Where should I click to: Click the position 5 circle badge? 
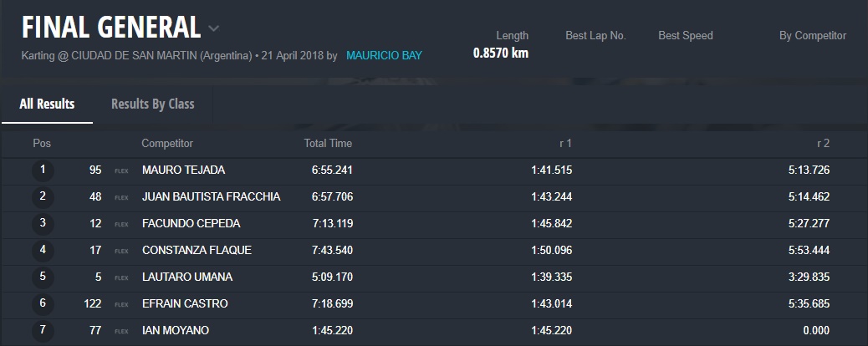point(42,277)
